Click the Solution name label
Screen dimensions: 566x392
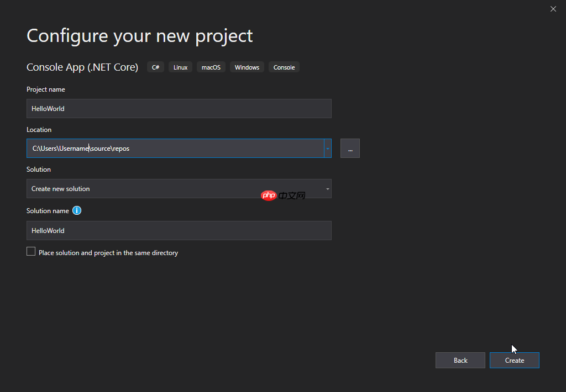click(x=48, y=211)
